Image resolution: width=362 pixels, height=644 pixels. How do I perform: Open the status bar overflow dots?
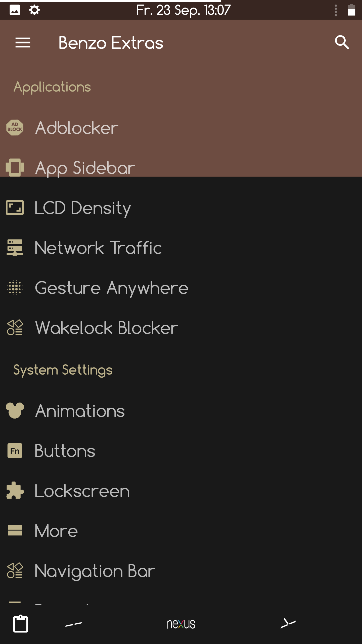(336, 11)
